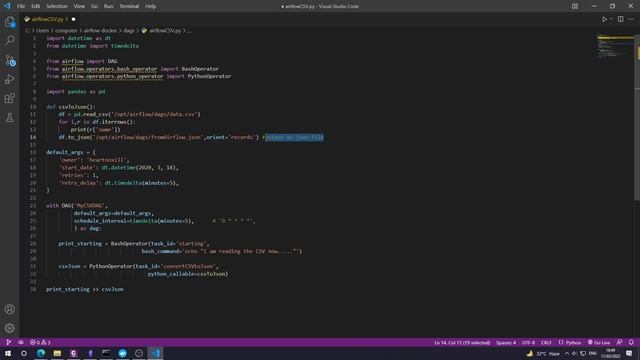Open the Accounts menu in activity bar
The width and height of the screenshot is (640, 360).
(9, 309)
